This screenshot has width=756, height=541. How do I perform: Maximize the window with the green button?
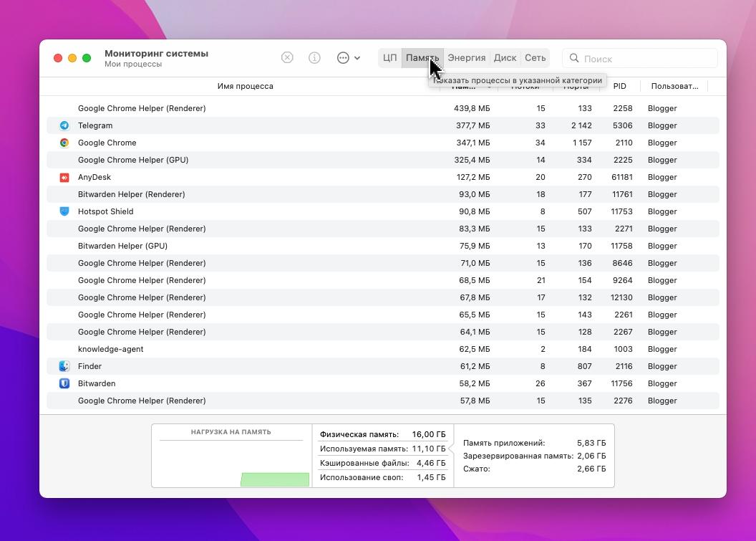coord(87,58)
